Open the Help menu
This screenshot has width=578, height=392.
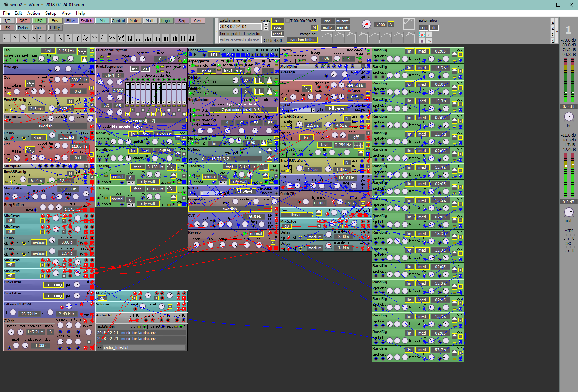[80, 13]
